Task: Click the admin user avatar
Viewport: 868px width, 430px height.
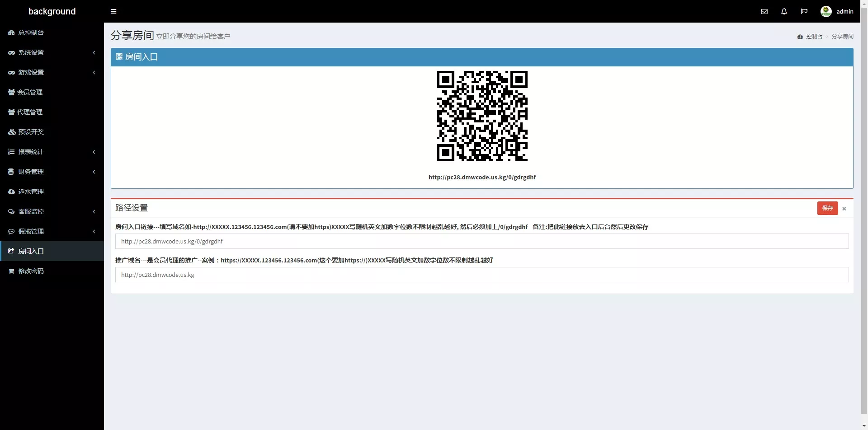Action: [826, 11]
